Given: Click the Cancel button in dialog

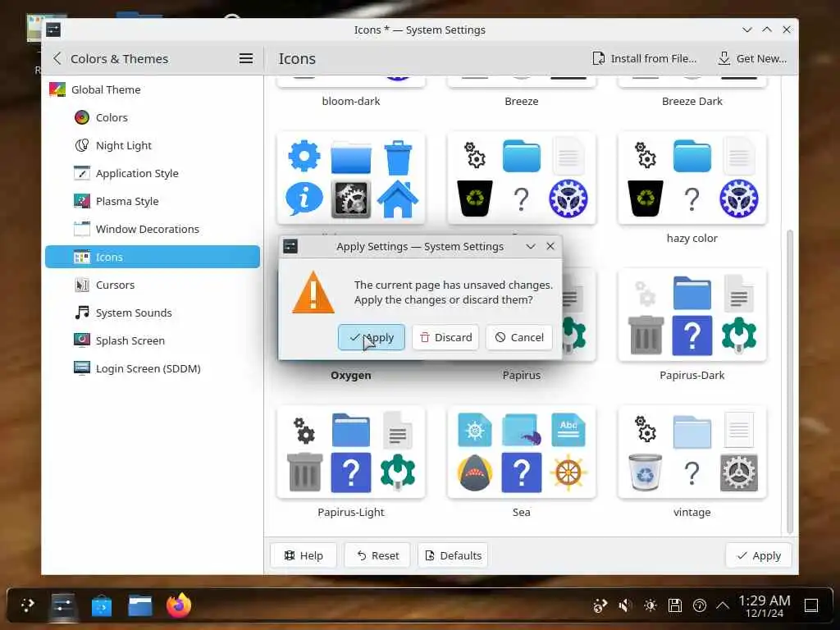Looking at the screenshot, I should tap(519, 337).
